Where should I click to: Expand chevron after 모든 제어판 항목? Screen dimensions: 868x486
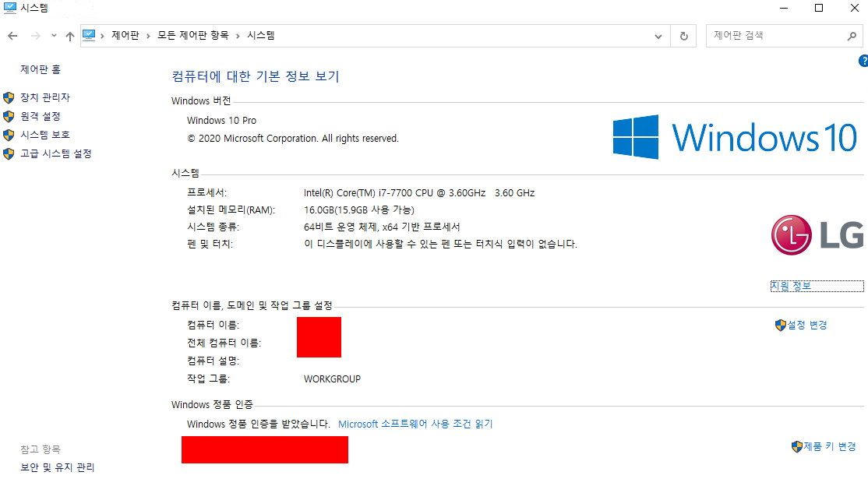pos(238,36)
